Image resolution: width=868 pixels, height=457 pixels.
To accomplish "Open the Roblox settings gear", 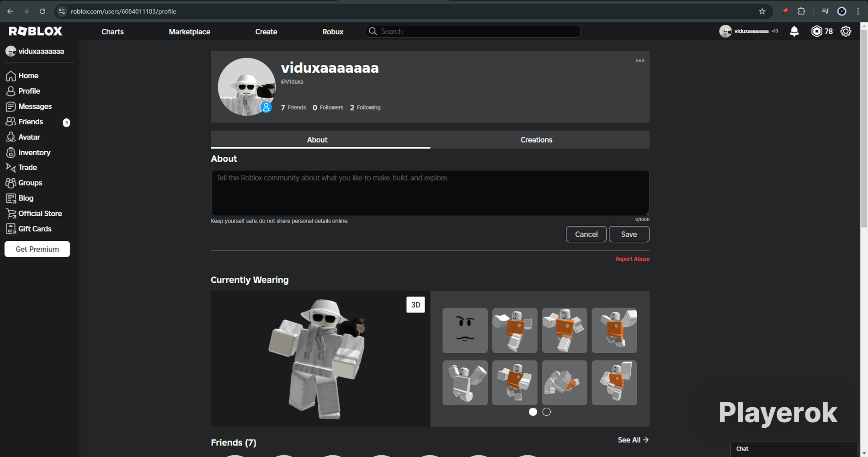I will pyautogui.click(x=846, y=31).
